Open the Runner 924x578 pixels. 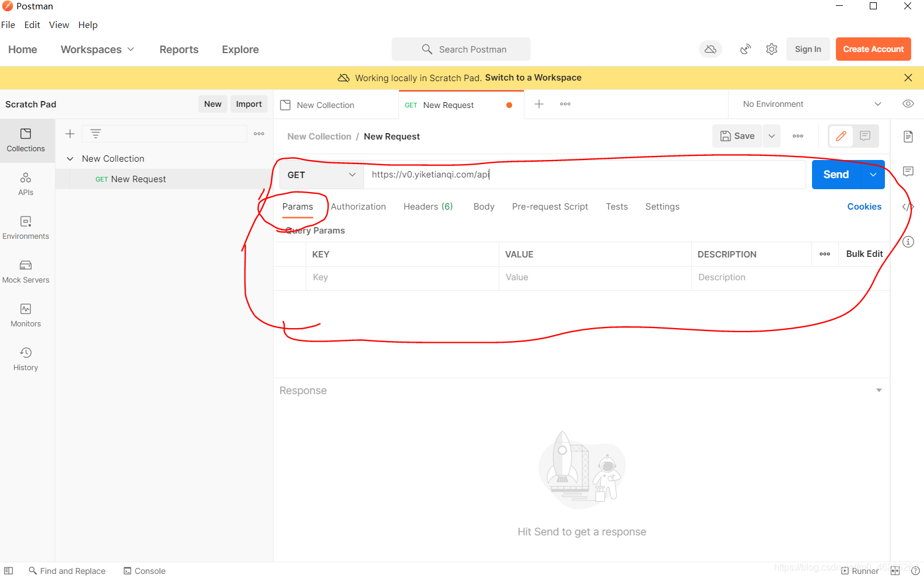[859, 571]
